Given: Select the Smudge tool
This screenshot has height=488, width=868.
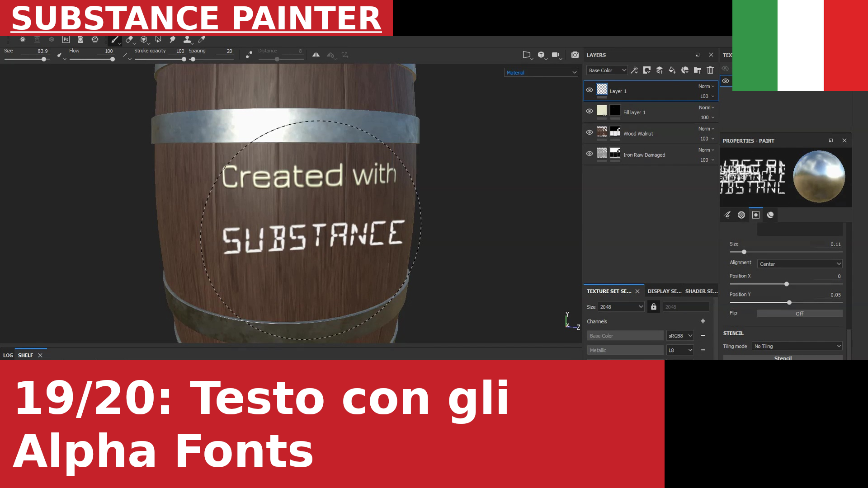Looking at the screenshot, I should point(173,40).
